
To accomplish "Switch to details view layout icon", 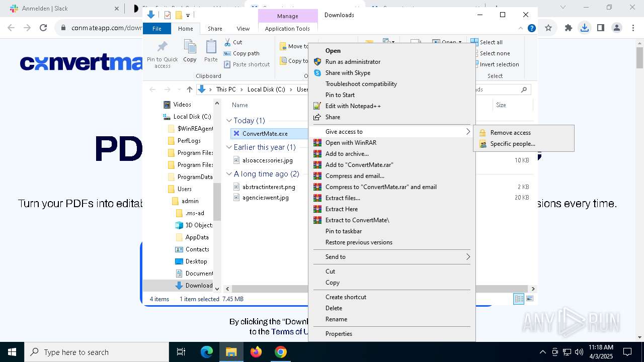I will (519, 299).
